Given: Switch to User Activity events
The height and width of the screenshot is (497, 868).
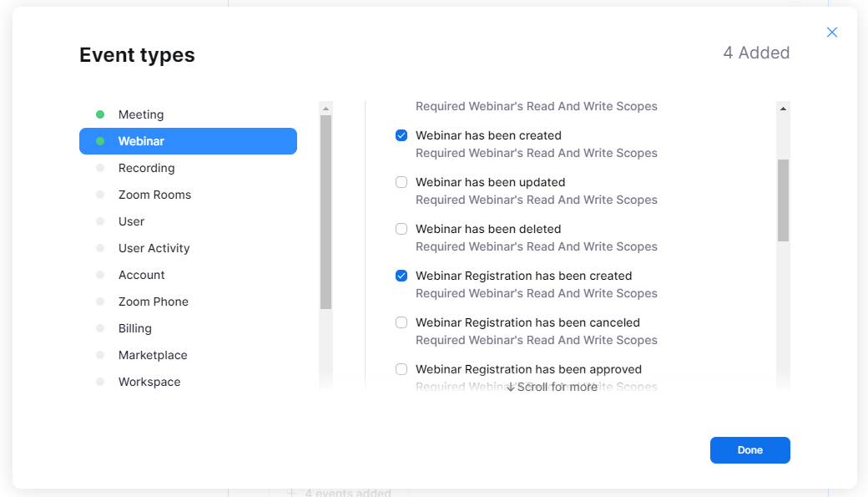Looking at the screenshot, I should (154, 248).
